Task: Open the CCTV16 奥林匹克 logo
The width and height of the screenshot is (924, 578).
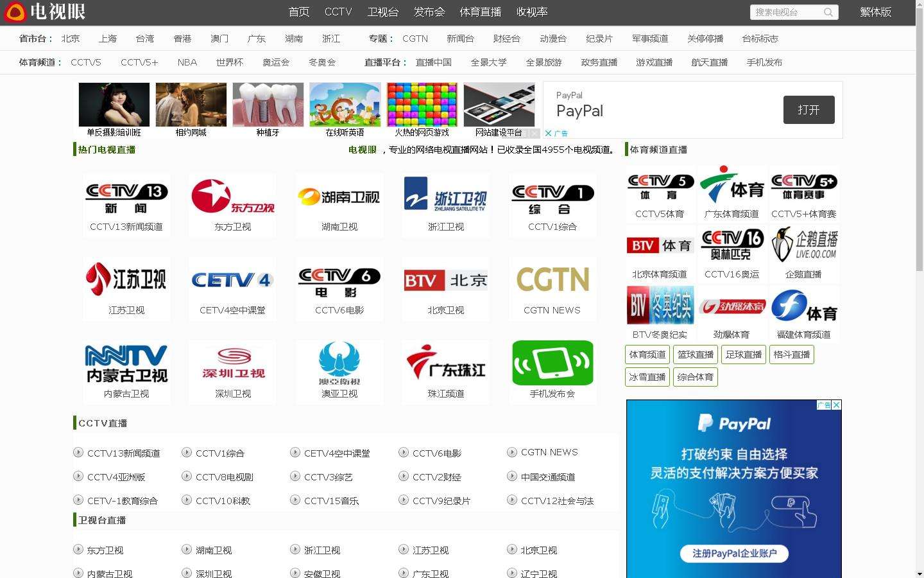Action: click(x=732, y=245)
